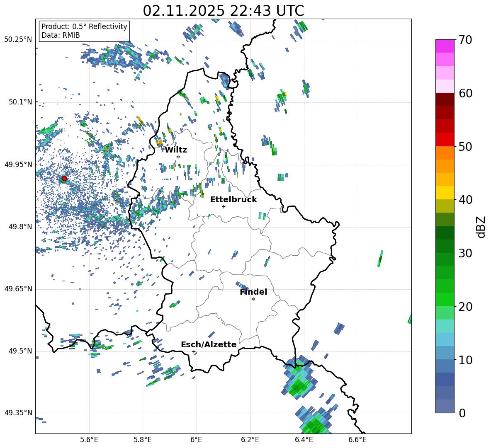Click the 6.4°E longitude label

pos(304,440)
